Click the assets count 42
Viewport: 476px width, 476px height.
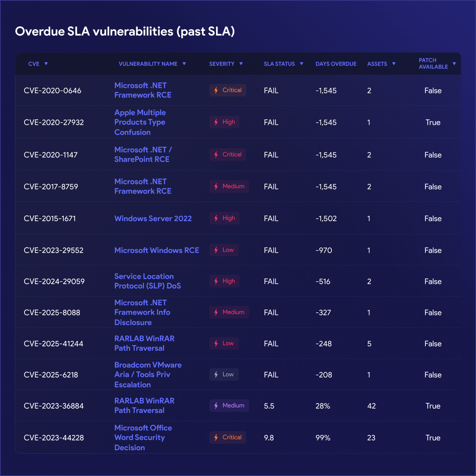(x=372, y=406)
